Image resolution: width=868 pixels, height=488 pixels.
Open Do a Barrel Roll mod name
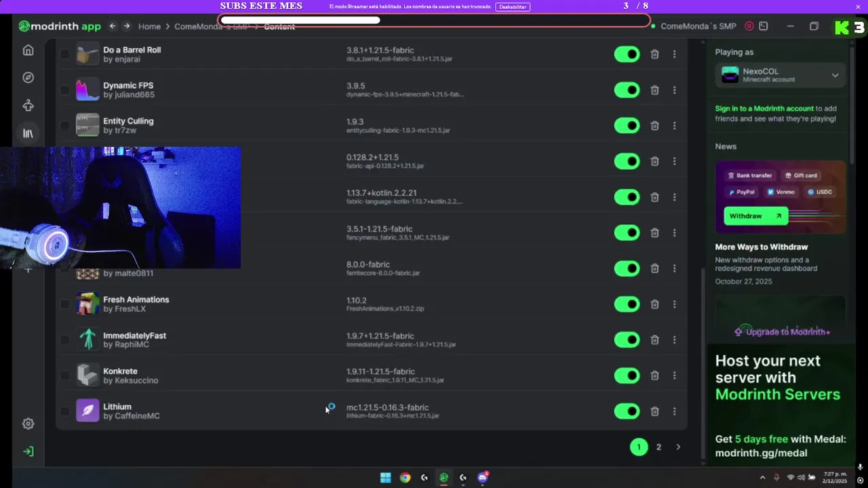(132, 50)
